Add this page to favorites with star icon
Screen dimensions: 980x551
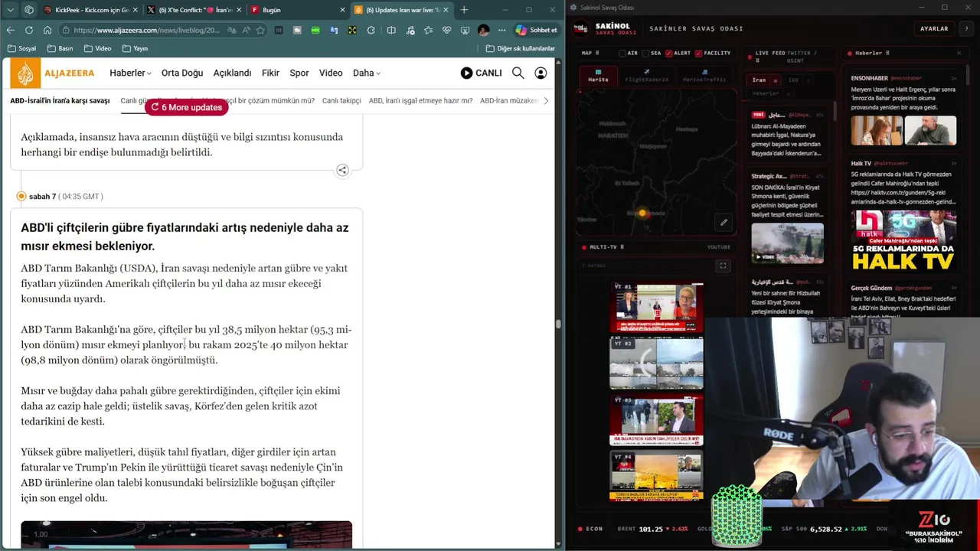click(x=260, y=30)
